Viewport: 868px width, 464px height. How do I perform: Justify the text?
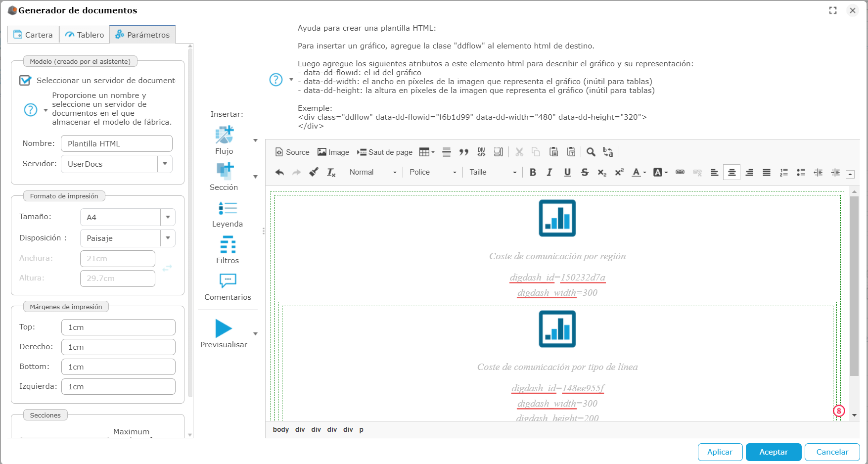pos(767,172)
